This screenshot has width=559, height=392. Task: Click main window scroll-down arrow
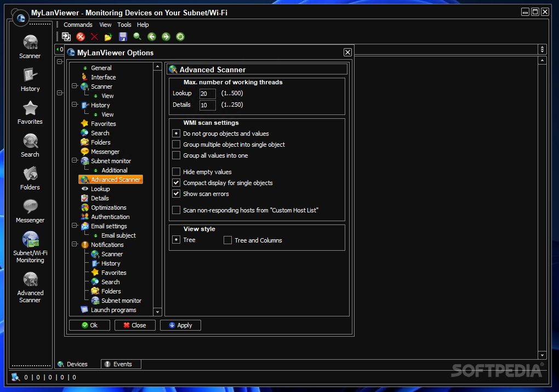tap(542, 355)
